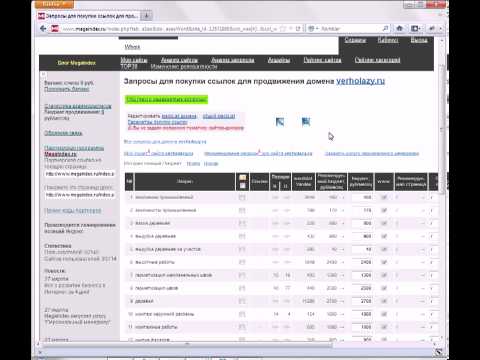Click first partner URL field in sidebar

pos(80,174)
